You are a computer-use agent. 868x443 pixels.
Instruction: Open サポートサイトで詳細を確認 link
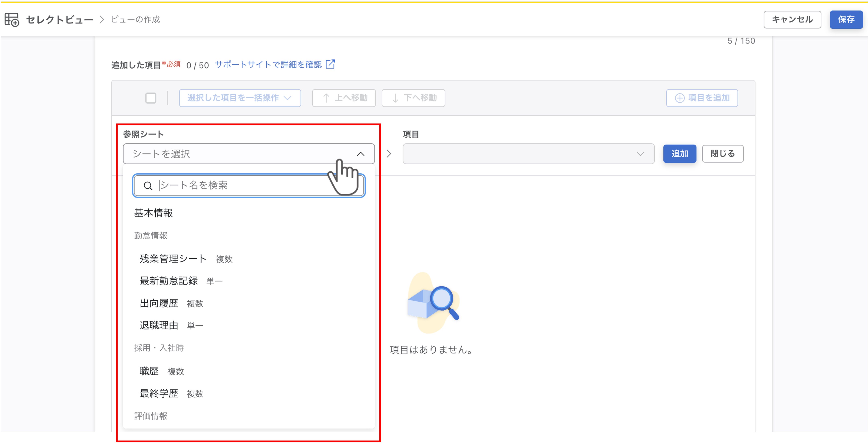268,64
